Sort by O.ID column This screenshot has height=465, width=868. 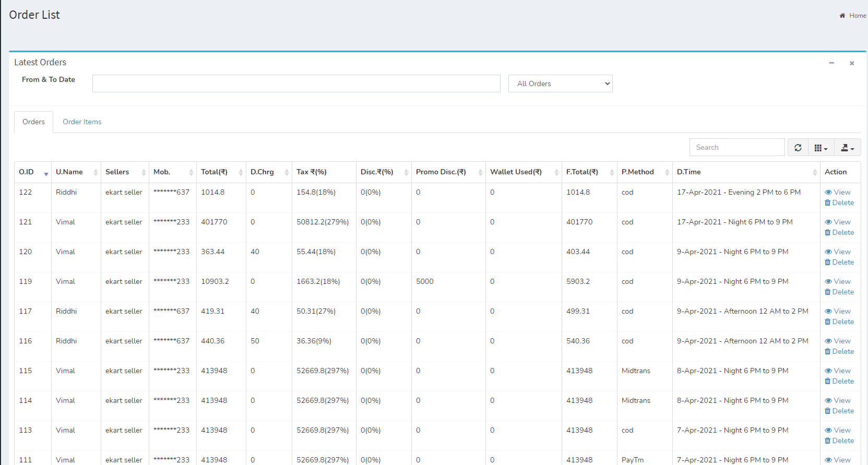(33, 172)
